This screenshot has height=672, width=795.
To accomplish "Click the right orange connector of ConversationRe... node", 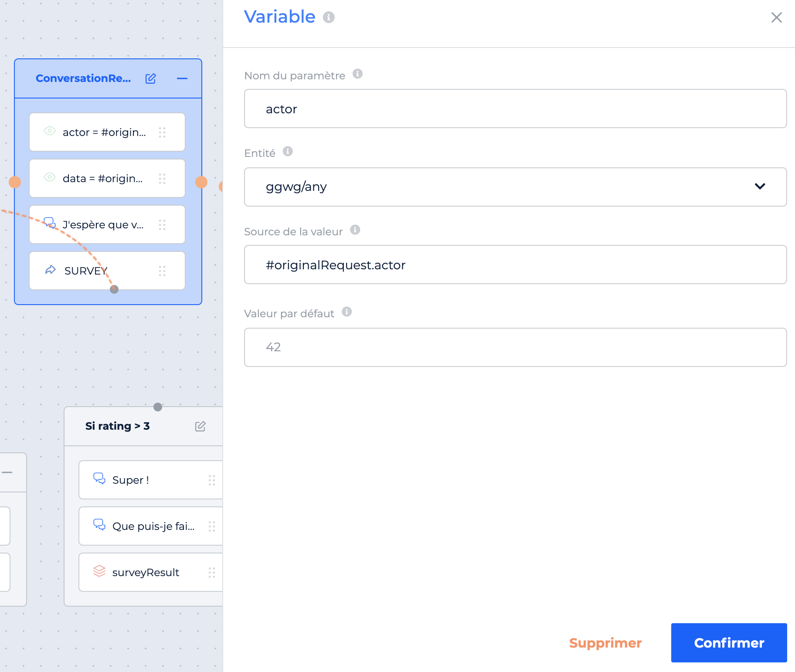I will 201,182.
